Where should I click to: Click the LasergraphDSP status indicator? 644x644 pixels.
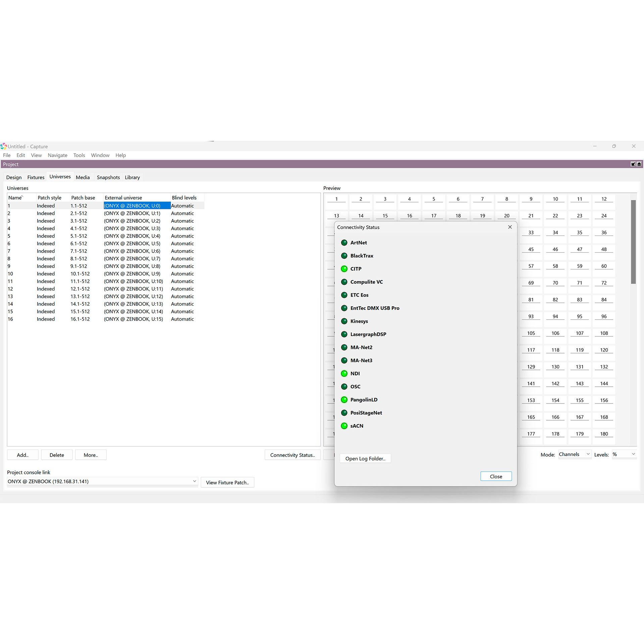344,334
